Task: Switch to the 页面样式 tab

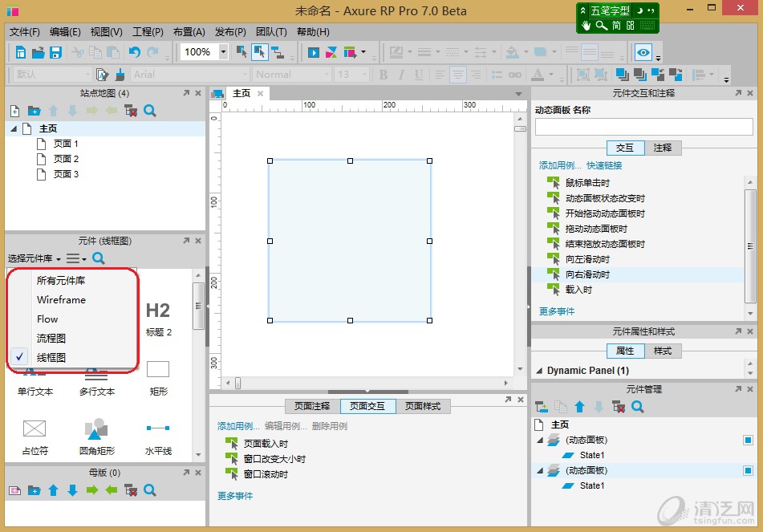Action: click(422, 406)
